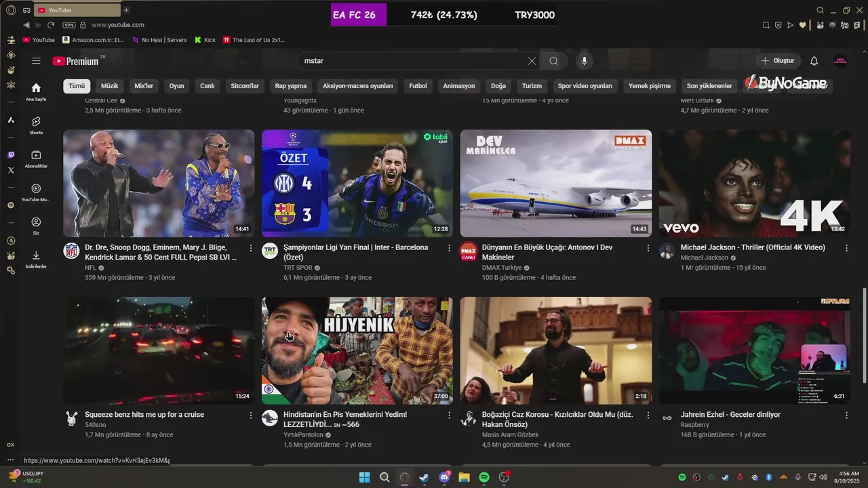868x488 pixels.
Task: Open The Last of Us 2x1 bookmark
Action: 254,40
